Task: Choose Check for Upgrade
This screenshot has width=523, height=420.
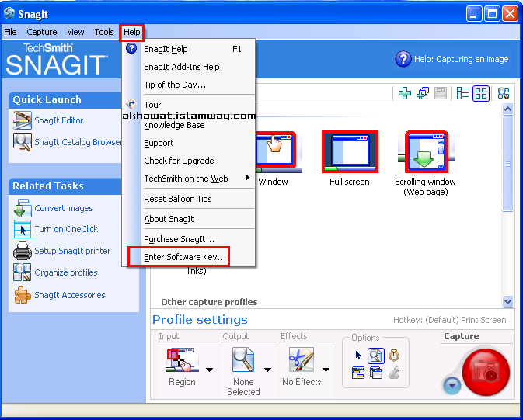Action: pyautogui.click(x=189, y=161)
